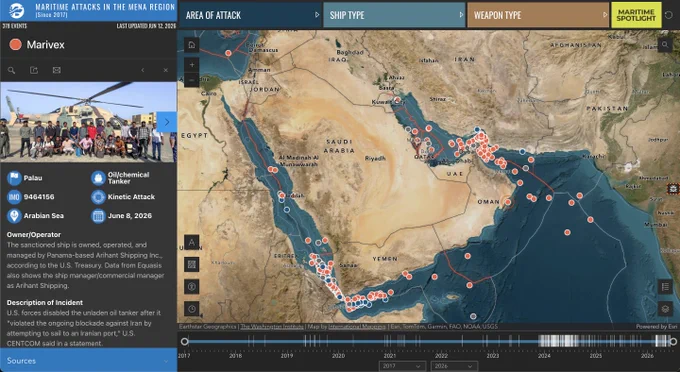
Task: Click the 378 Events count label
Action: 15,26
